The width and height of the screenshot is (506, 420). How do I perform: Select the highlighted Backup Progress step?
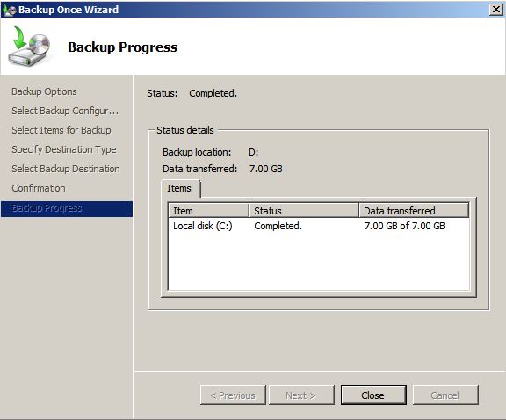click(x=67, y=208)
